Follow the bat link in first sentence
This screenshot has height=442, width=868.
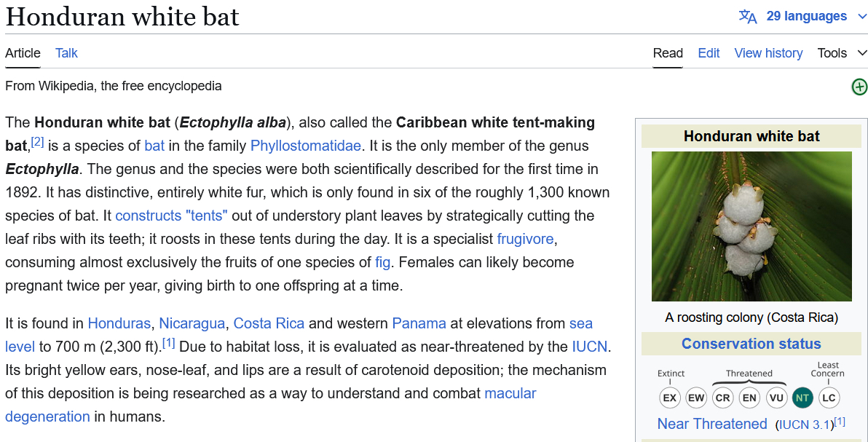coord(154,146)
